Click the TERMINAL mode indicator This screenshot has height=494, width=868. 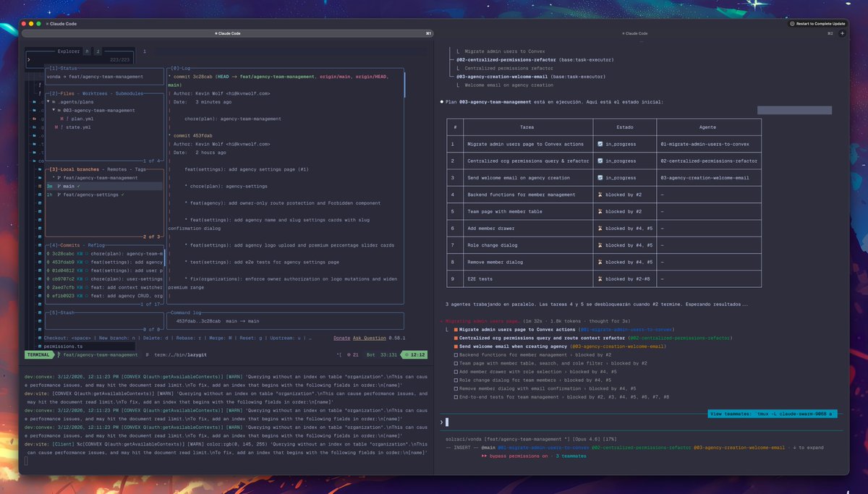pos(38,355)
